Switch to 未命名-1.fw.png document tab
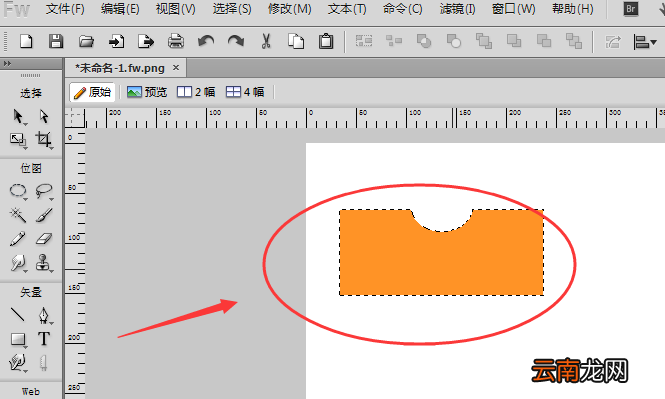The width and height of the screenshot is (665, 399). point(120,68)
